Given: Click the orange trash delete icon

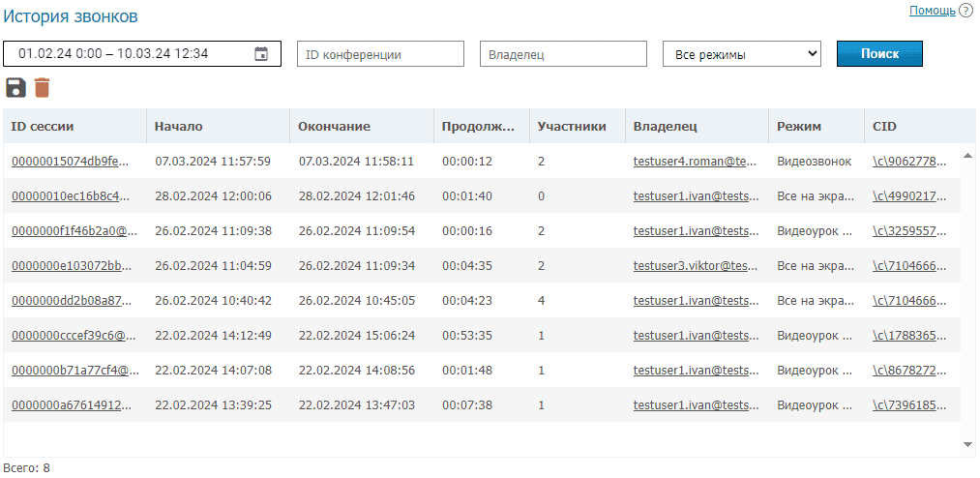Looking at the screenshot, I should click(x=42, y=87).
